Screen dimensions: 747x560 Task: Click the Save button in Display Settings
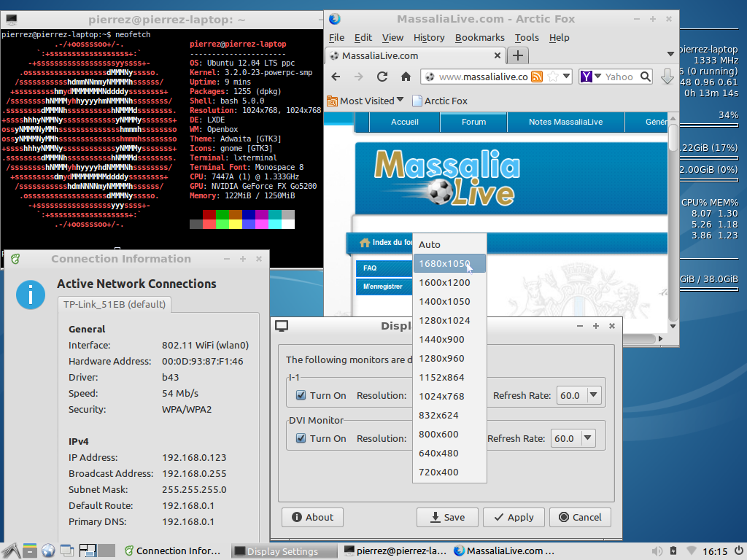click(447, 517)
